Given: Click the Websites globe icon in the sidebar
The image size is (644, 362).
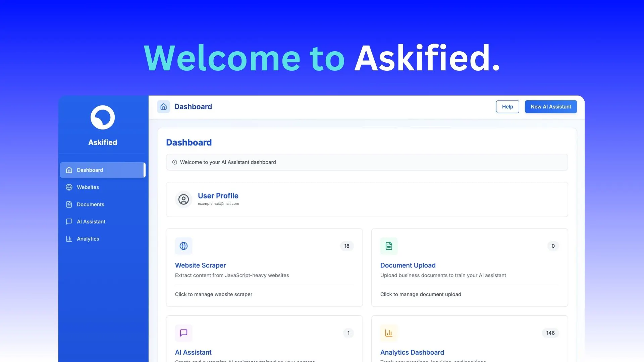Looking at the screenshot, I should click(x=69, y=187).
